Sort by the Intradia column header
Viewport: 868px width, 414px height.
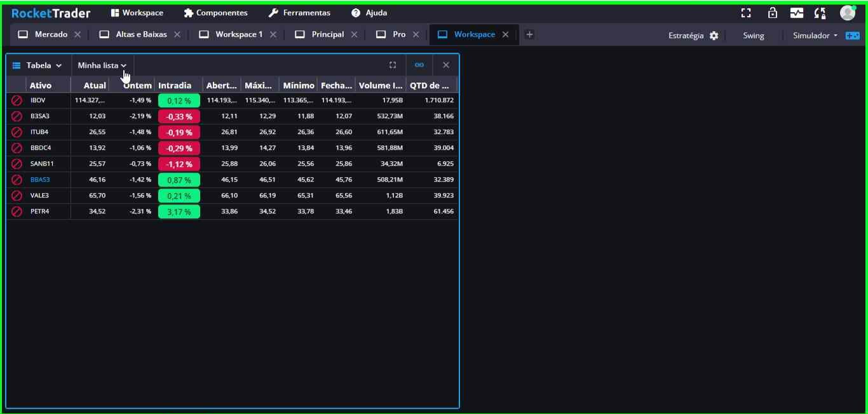tap(175, 85)
